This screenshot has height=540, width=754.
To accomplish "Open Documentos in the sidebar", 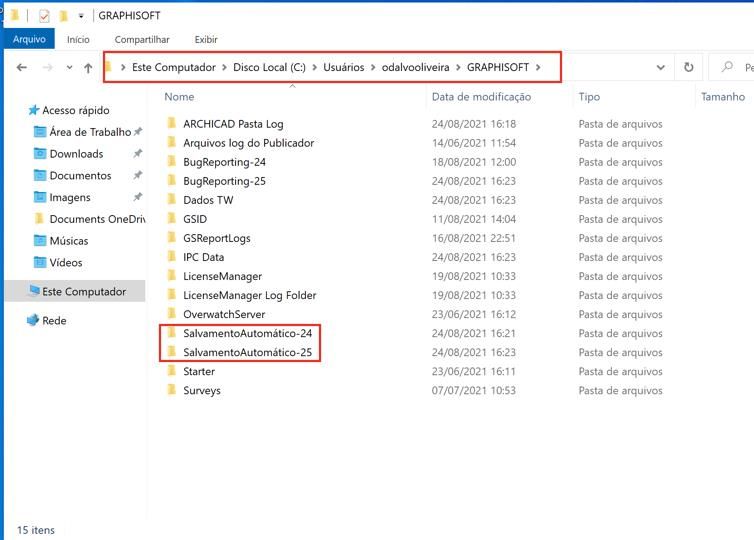I will click(x=80, y=176).
